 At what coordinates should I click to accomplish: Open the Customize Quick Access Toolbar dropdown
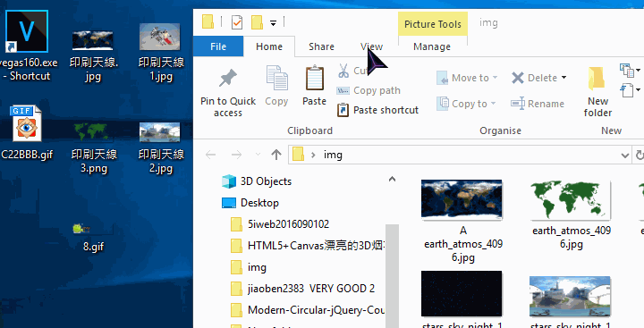click(273, 23)
